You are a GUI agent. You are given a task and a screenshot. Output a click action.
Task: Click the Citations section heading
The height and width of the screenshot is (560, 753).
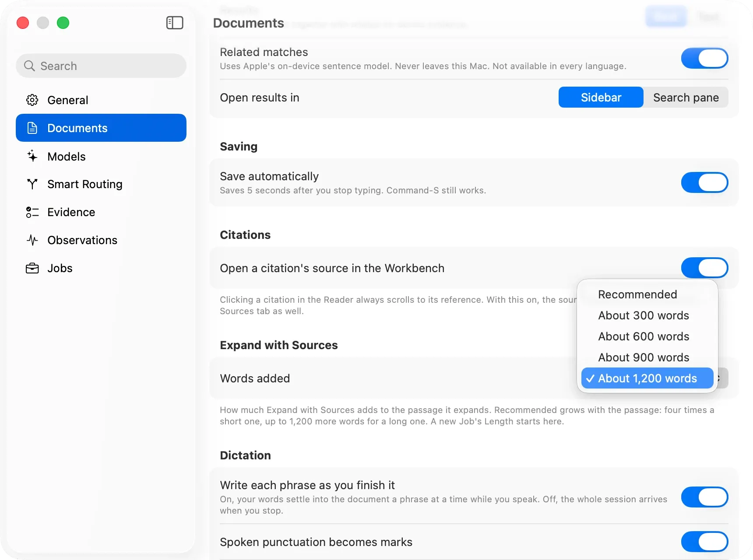coord(245,235)
